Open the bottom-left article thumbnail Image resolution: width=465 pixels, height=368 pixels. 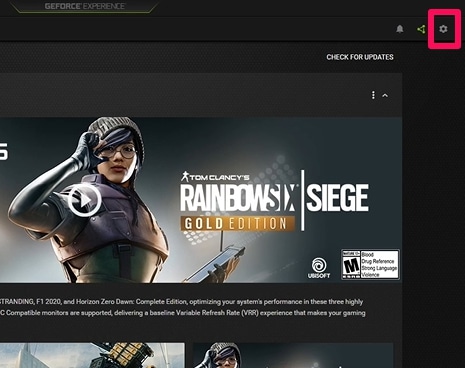[x=92, y=355]
